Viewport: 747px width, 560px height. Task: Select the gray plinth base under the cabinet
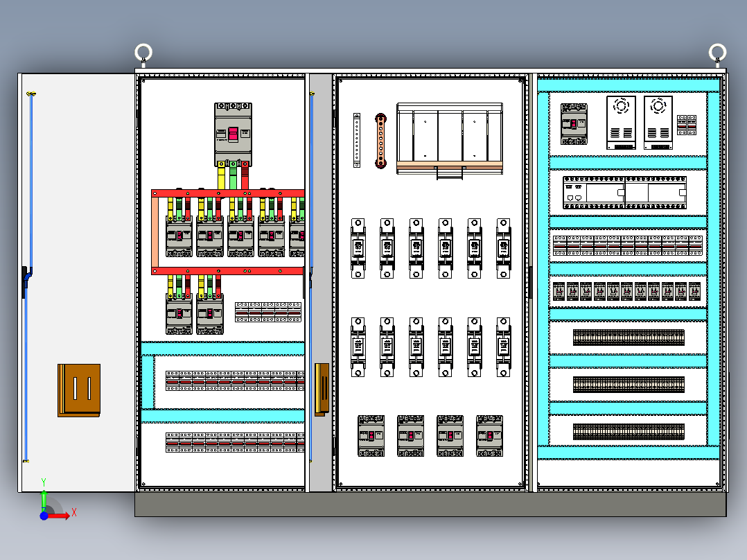(431, 505)
